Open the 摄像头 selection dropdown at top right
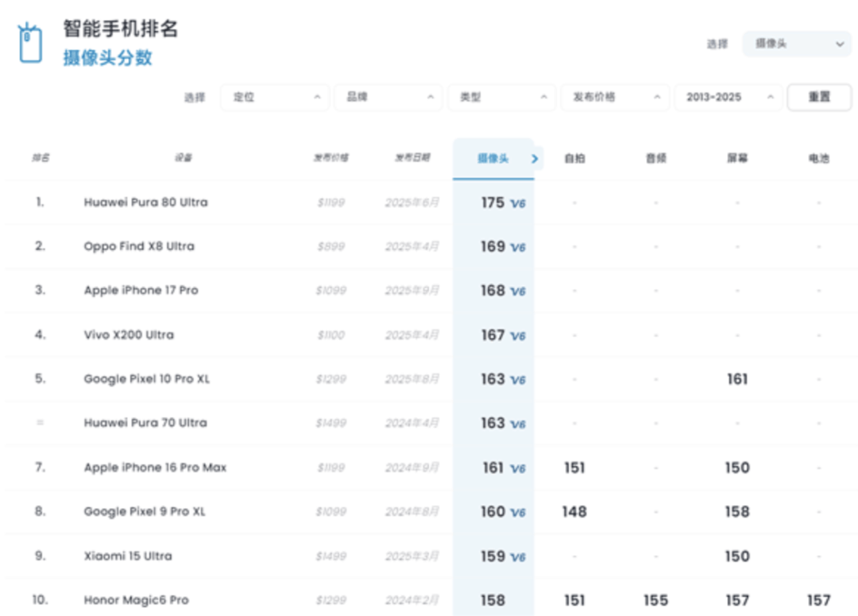 (796, 44)
